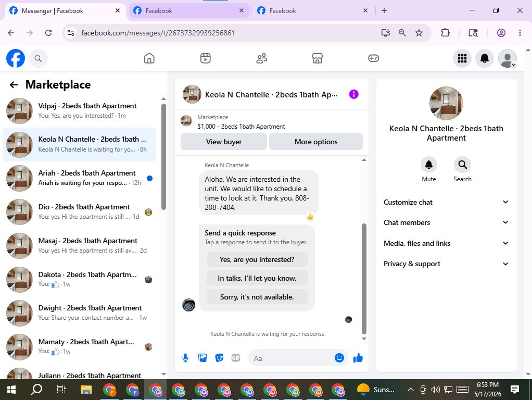The width and height of the screenshot is (532, 400).
Task: Open Mamaty 2beds 1bath conversation
Action: click(79, 346)
